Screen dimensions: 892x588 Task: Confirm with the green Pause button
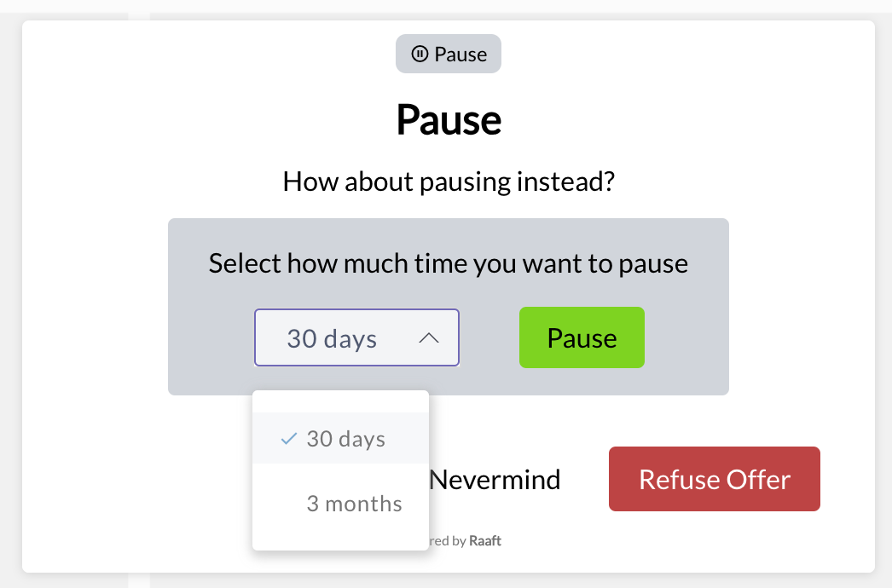click(582, 337)
